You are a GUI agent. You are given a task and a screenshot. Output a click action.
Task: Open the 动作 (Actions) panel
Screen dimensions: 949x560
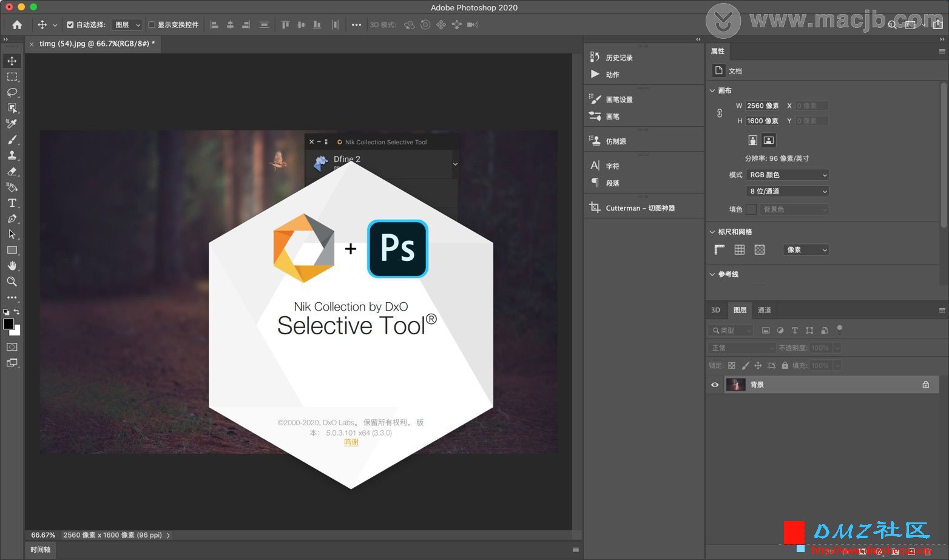point(605,74)
